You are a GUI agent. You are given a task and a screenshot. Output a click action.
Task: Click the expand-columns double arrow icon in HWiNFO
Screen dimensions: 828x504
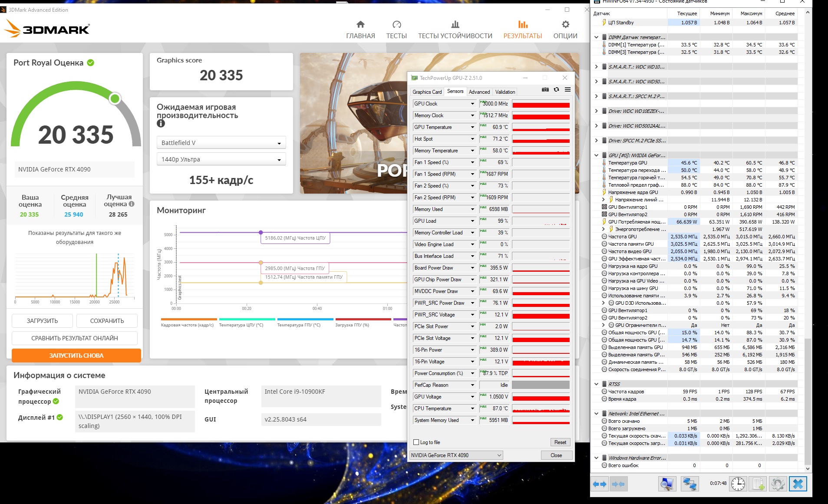click(x=600, y=484)
